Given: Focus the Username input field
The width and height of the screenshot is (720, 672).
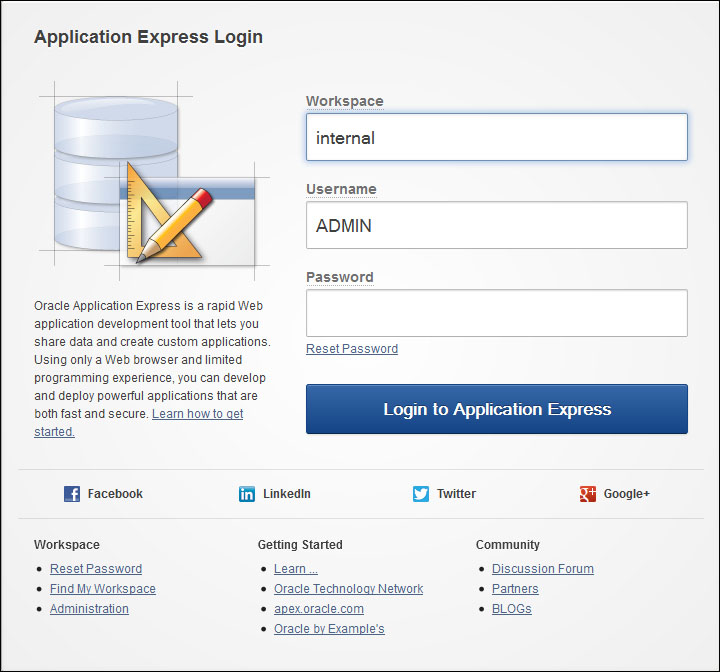Looking at the screenshot, I should click(x=497, y=225).
